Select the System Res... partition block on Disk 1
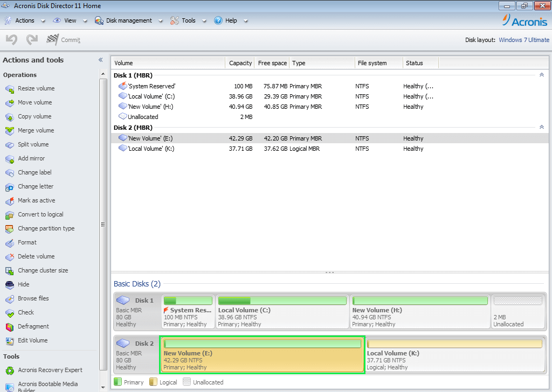 188,312
